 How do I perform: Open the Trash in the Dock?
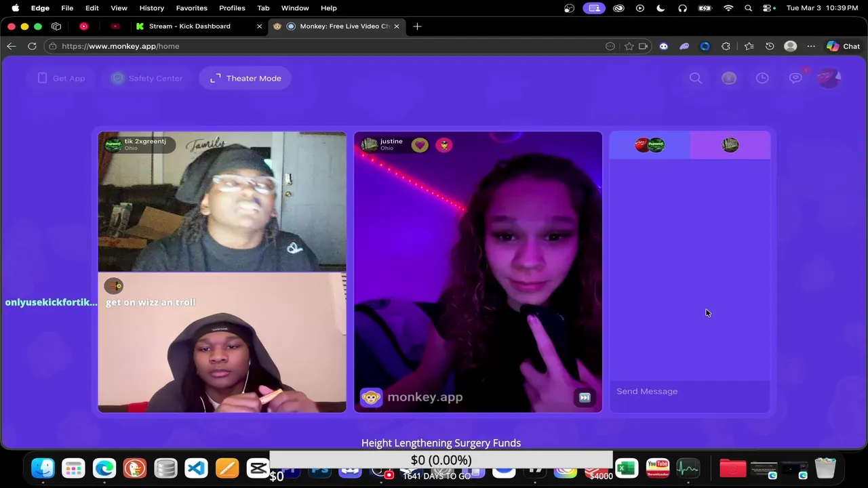click(825, 468)
